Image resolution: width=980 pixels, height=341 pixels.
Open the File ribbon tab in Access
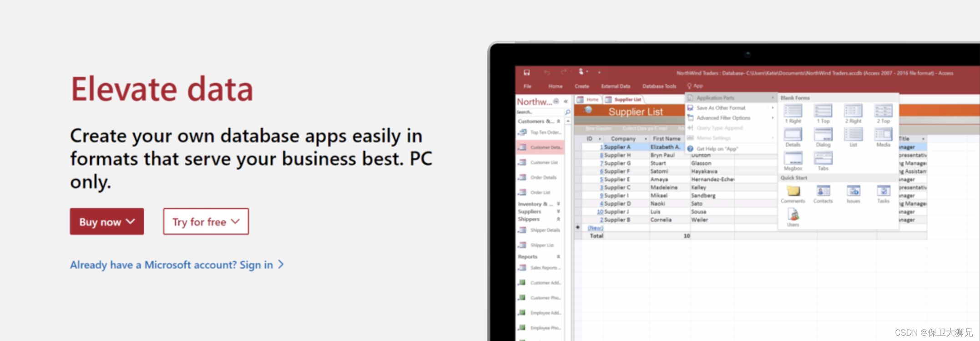pos(527,86)
